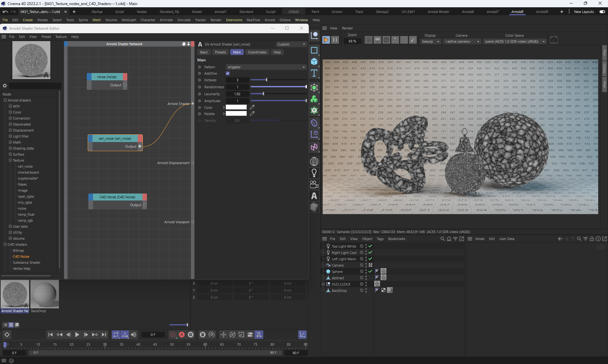Click the Camera tool in the vertical toolbar
The image size is (608, 364).
(x=314, y=184)
